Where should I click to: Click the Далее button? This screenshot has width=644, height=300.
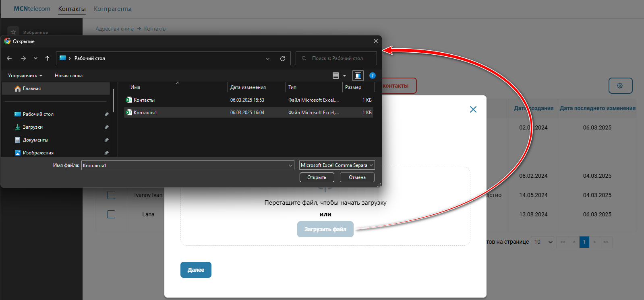coord(196,270)
